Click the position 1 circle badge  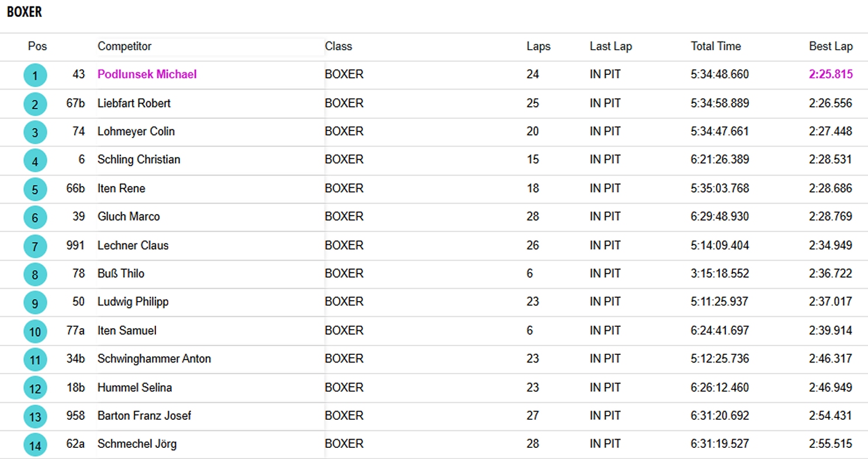click(x=35, y=75)
